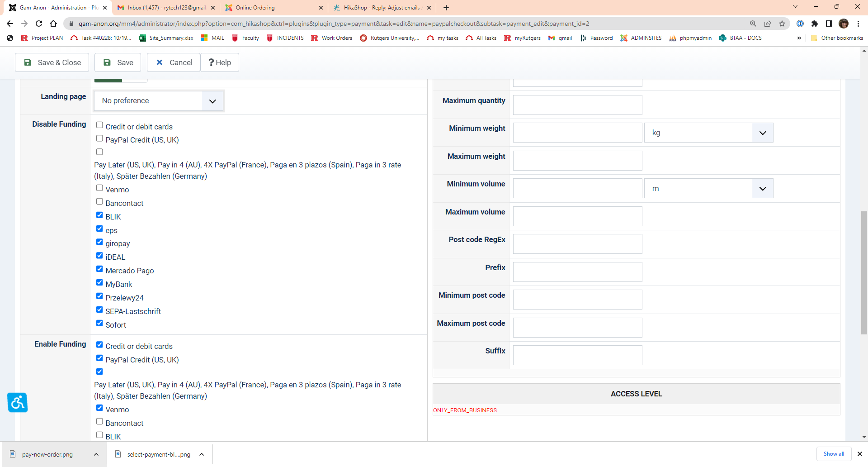Image resolution: width=868 pixels, height=467 pixels.
Task: Click the Prefix input field
Action: click(x=577, y=272)
